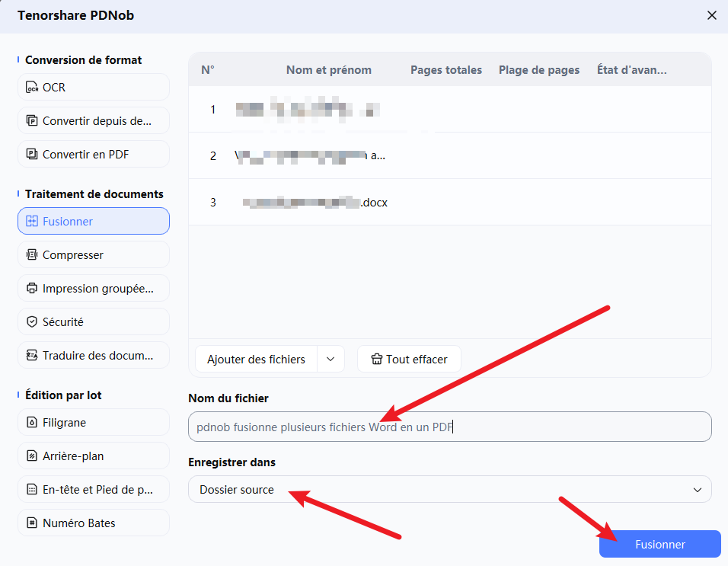Image resolution: width=728 pixels, height=566 pixels.
Task: Click the chevron of Dossier source combo
Action: 698,490
